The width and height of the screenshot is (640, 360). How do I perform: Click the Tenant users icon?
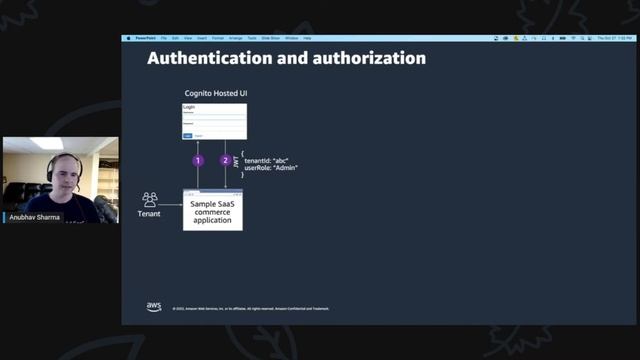[x=150, y=200]
